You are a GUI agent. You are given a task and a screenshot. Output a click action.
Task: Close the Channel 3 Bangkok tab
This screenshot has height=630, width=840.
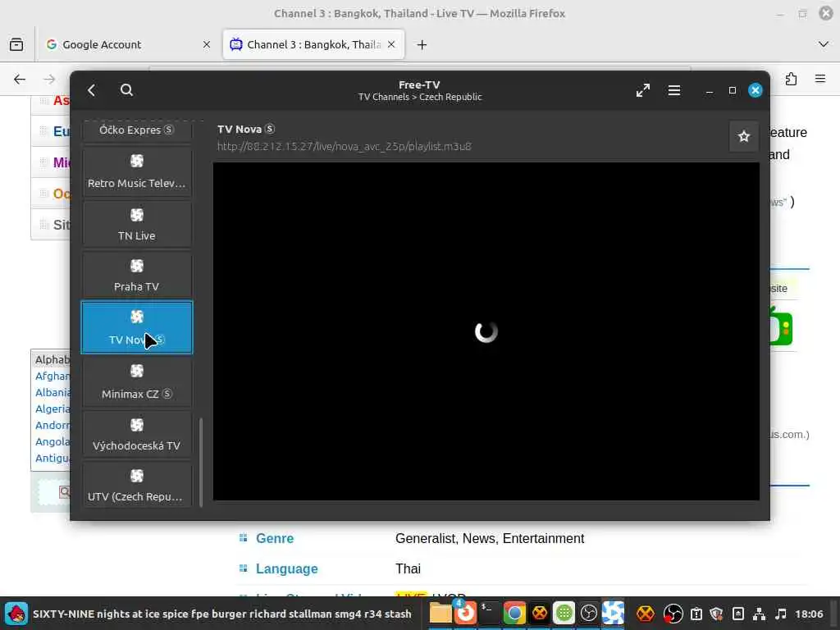point(391,44)
